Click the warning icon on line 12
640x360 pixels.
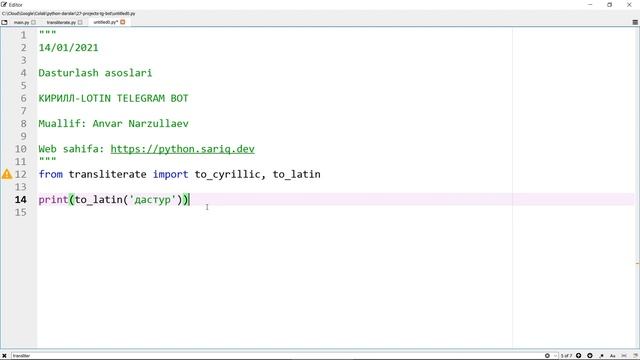7,174
